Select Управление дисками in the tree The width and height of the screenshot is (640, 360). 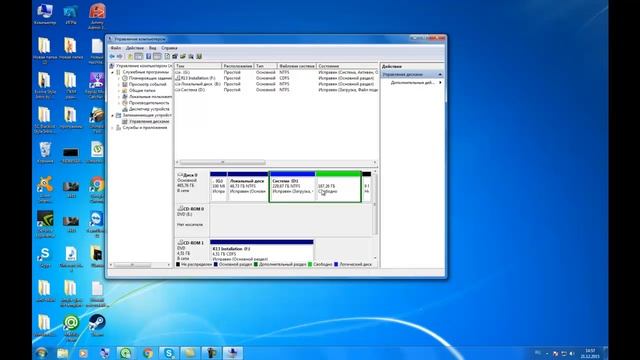[149, 122]
